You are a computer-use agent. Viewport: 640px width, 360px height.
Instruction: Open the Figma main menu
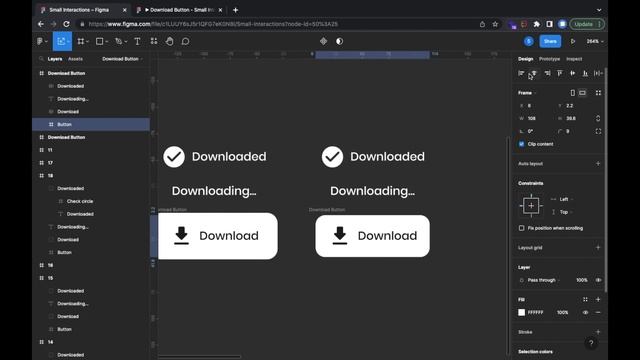click(x=42, y=41)
